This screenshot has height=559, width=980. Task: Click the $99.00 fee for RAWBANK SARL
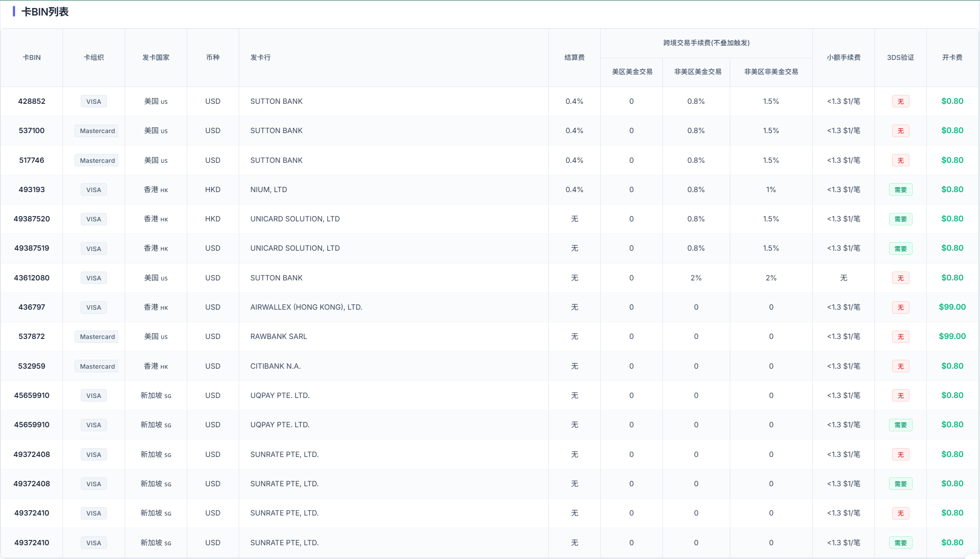point(952,336)
